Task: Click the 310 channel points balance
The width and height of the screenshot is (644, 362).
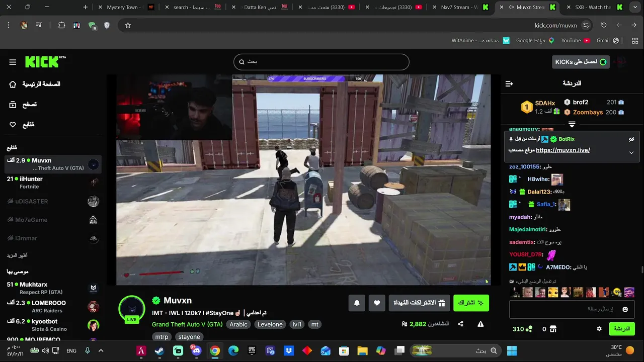Action: (522, 329)
